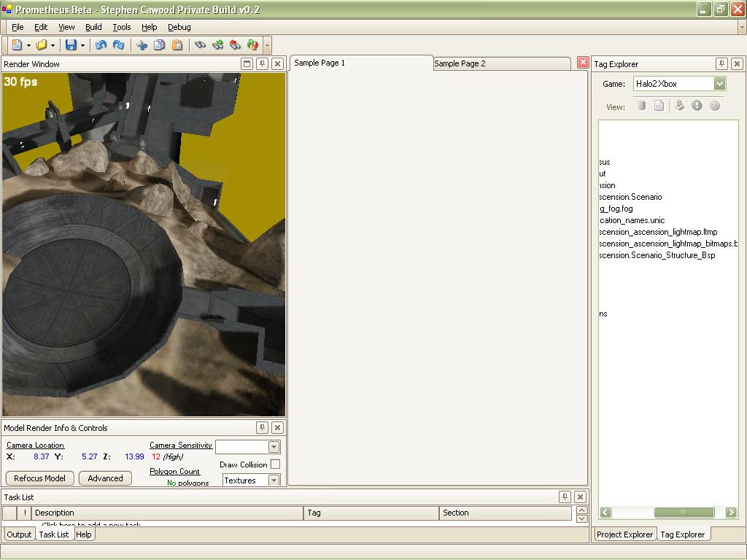The height and width of the screenshot is (560, 747).
Task: Close the Tag Explorer panel
Action: coord(737,64)
